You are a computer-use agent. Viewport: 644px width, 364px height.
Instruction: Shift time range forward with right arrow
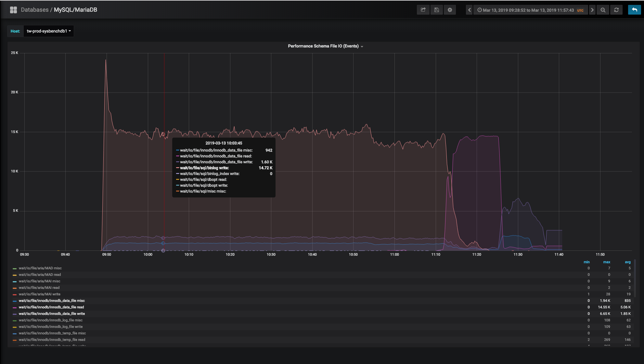pyautogui.click(x=592, y=10)
